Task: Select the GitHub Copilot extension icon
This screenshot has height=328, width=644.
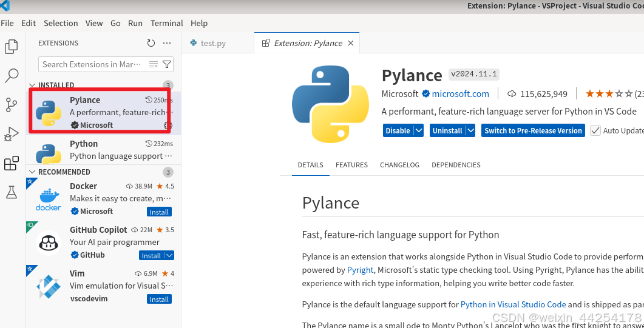Action: click(49, 243)
